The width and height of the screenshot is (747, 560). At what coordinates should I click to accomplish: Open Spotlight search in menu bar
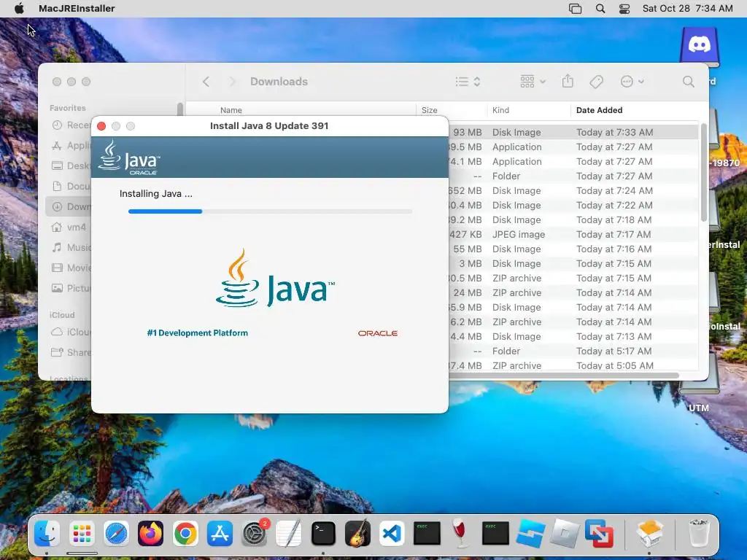600,9
